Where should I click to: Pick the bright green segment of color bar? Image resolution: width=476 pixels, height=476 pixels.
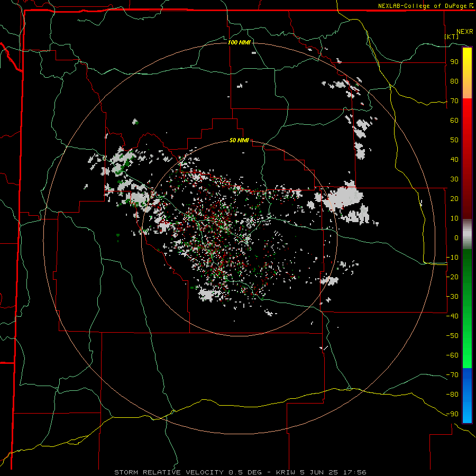coord(467,308)
